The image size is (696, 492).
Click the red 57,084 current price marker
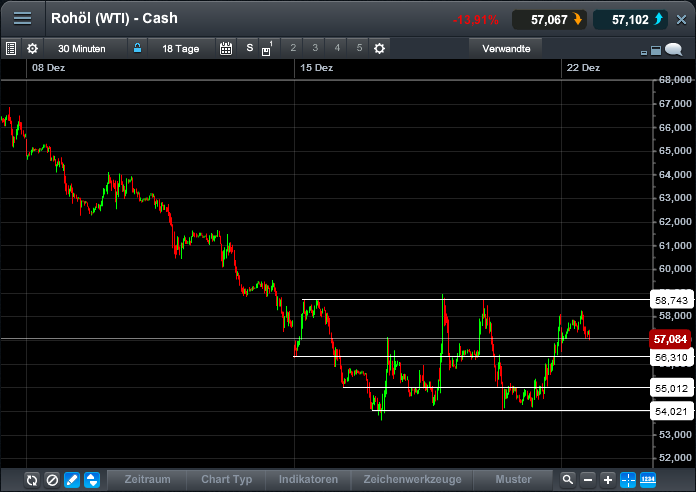(672, 339)
